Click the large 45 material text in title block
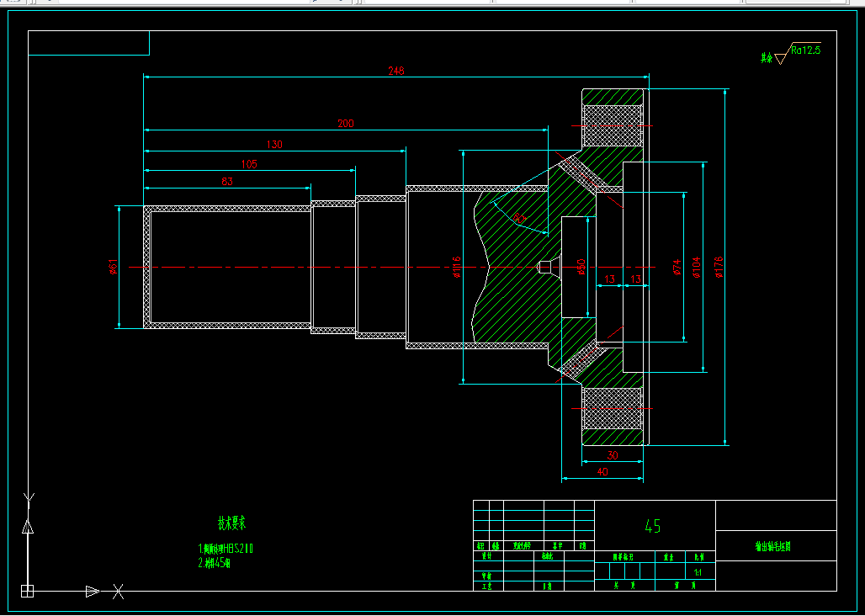 click(x=653, y=526)
